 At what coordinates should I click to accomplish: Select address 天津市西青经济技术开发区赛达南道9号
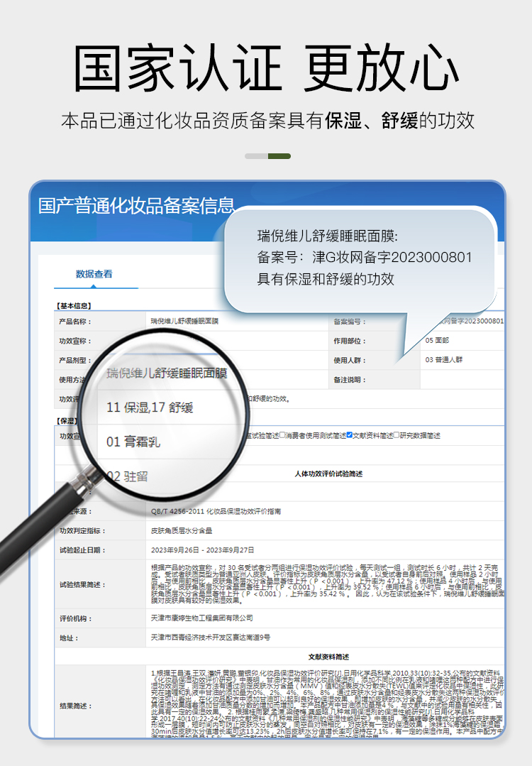(211, 638)
